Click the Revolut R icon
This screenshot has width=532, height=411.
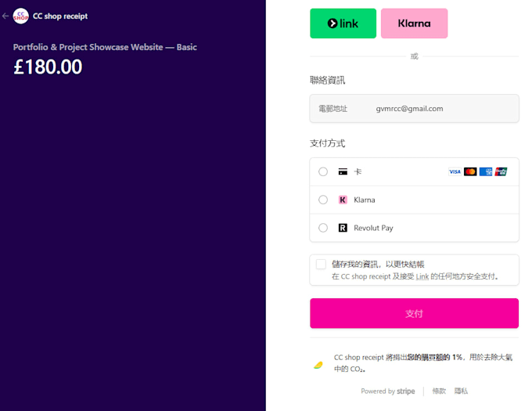[x=343, y=228]
